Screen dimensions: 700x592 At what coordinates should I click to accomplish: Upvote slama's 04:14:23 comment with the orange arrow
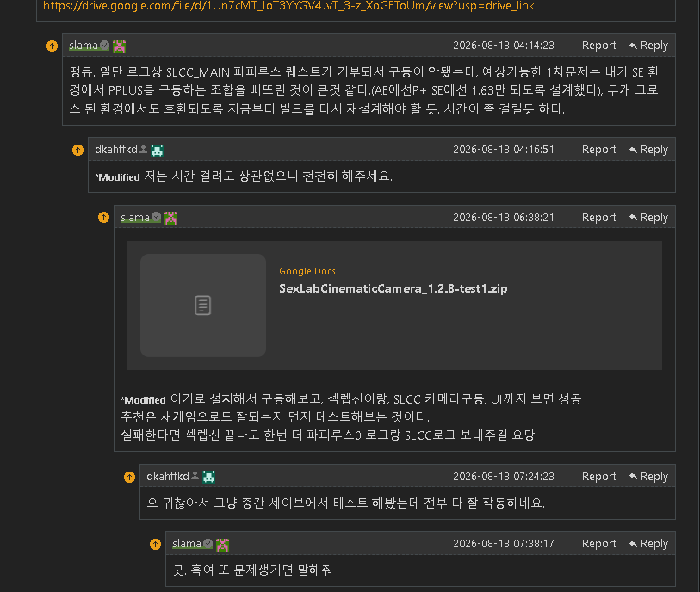[x=53, y=46]
